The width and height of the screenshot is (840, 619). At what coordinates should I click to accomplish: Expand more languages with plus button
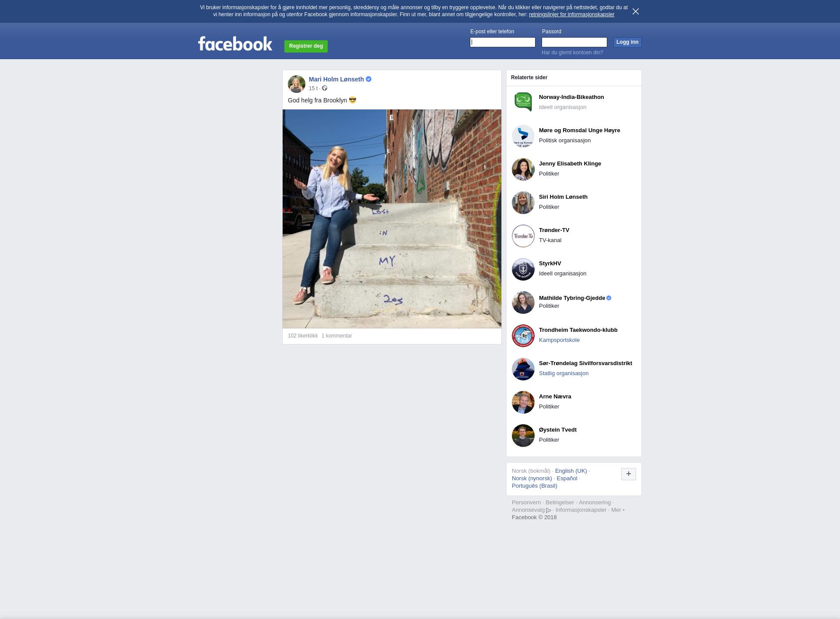(628, 474)
